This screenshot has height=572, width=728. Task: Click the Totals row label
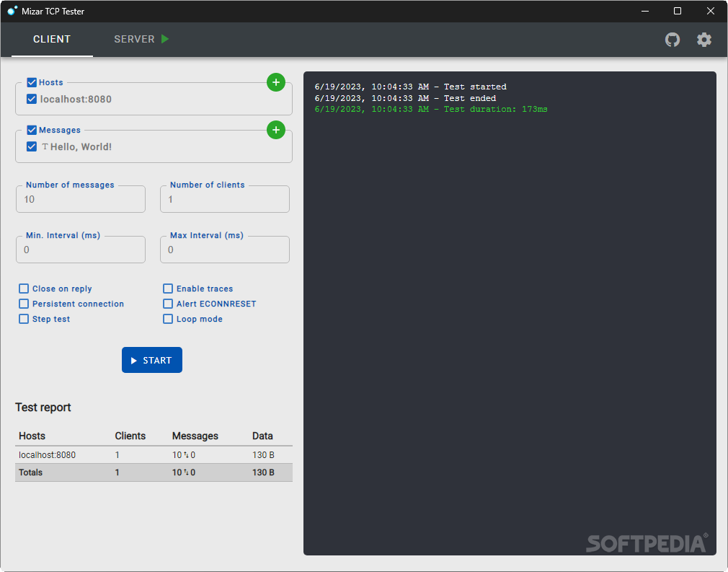pyautogui.click(x=31, y=472)
